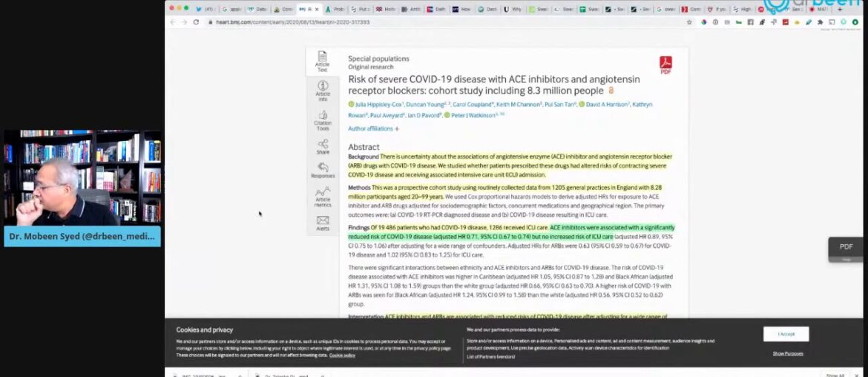Click Show All in the downloads bar
868x377 pixels.
835,375
